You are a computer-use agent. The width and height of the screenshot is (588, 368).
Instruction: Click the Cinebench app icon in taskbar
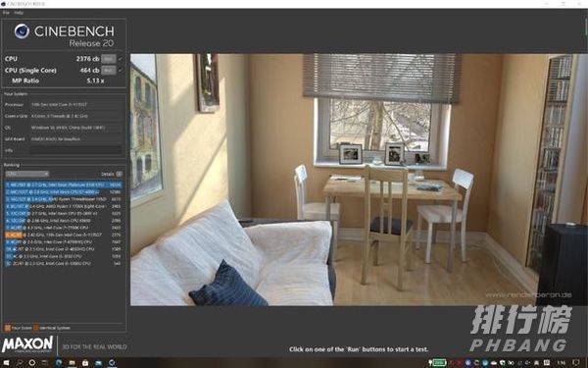(x=112, y=363)
